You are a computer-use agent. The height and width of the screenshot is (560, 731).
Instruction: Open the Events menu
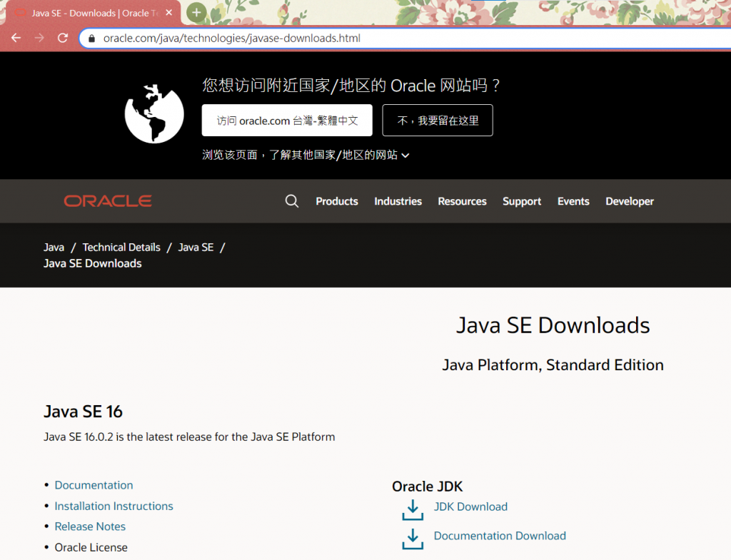[573, 201]
